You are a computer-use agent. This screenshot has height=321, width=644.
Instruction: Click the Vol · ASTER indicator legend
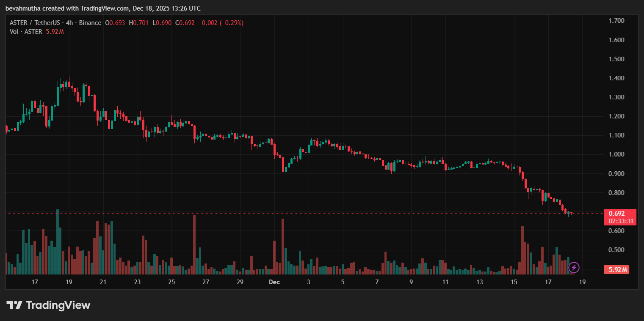(x=26, y=32)
